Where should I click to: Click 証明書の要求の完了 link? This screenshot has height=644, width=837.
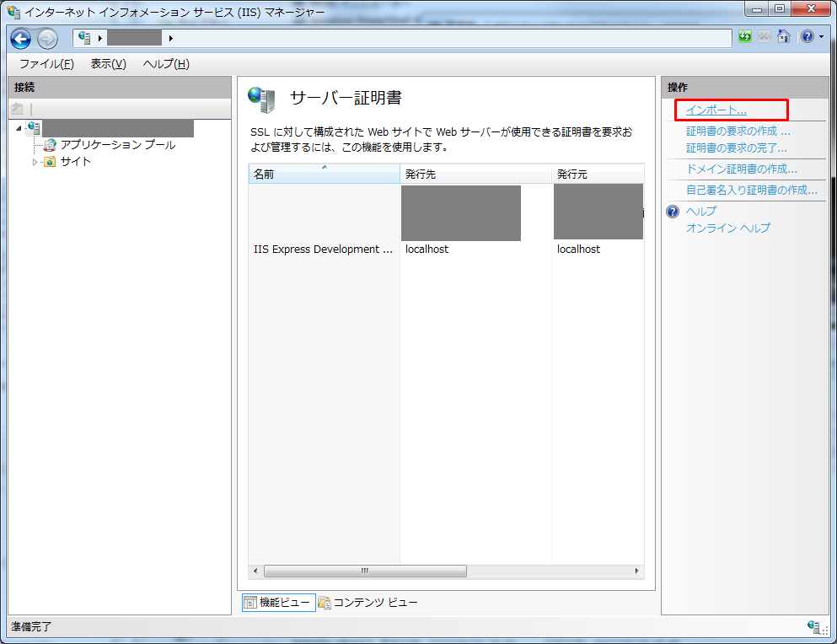(737, 148)
